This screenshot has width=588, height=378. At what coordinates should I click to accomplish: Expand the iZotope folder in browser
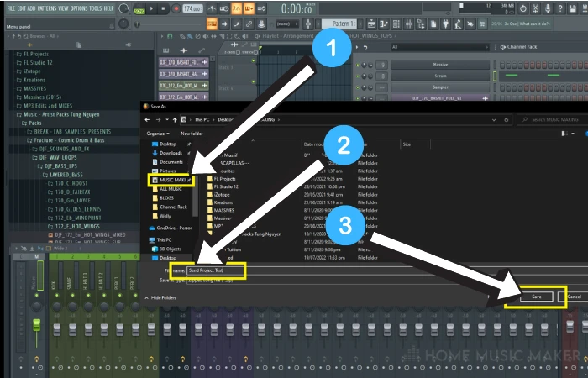(x=29, y=71)
